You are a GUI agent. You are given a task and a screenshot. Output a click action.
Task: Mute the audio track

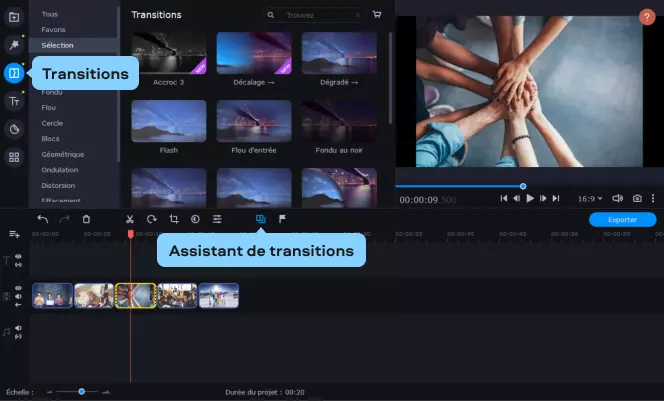coord(18,328)
